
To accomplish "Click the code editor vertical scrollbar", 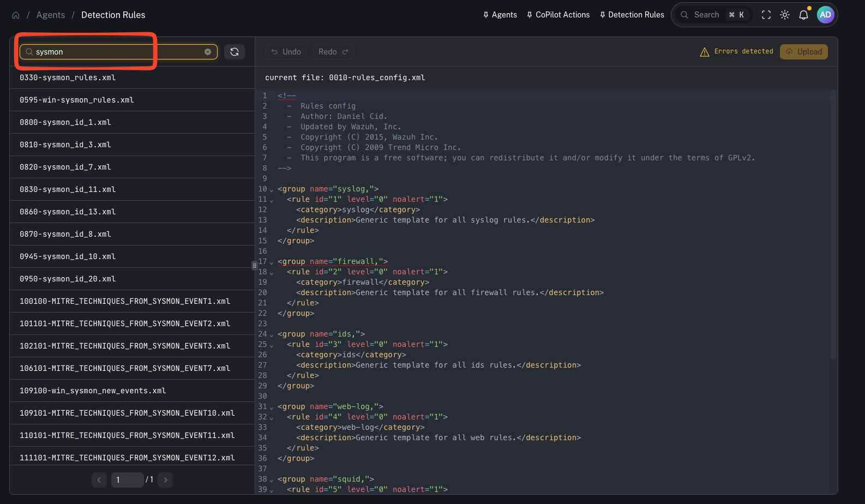I will 833,225.
